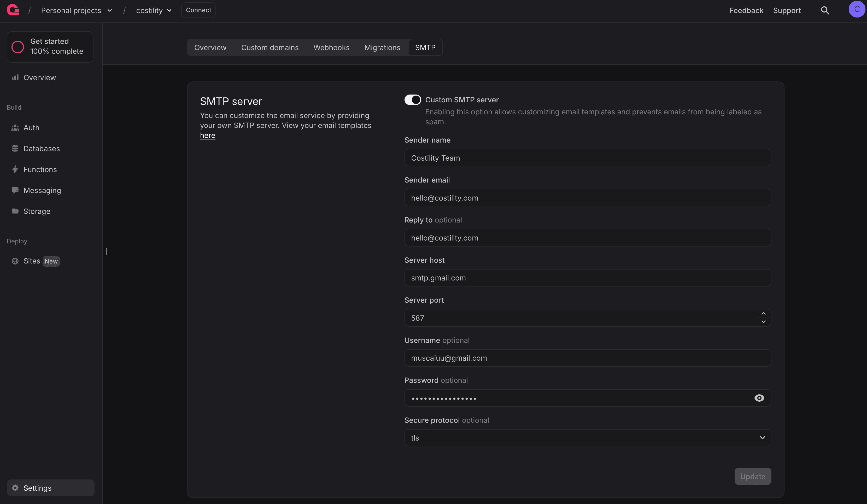
Task: Click the Connect button
Action: pos(198,10)
